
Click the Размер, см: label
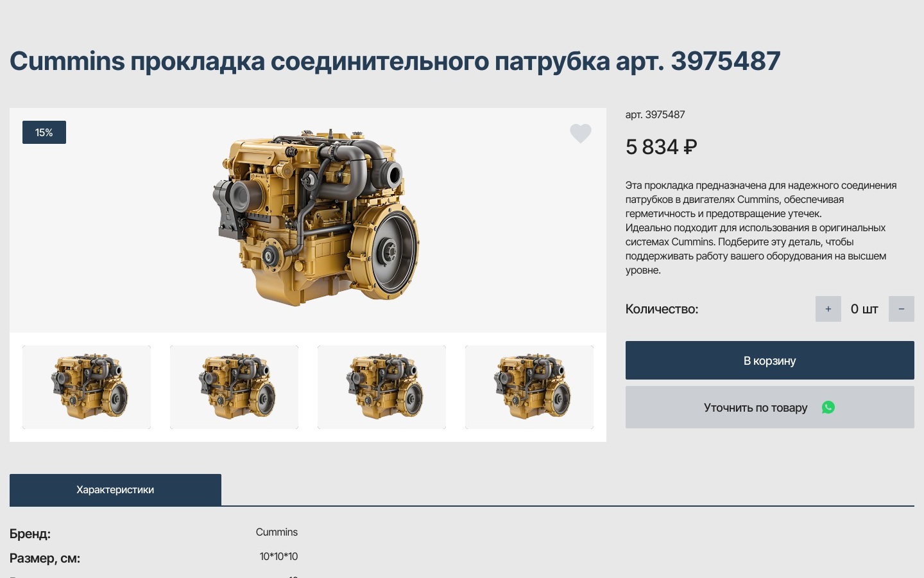[x=45, y=558]
